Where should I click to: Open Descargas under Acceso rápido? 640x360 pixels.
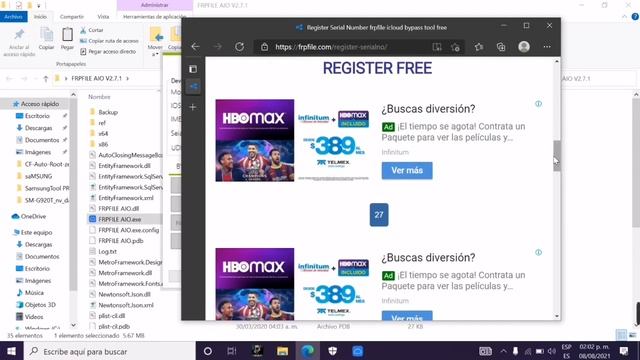pyautogui.click(x=38, y=128)
